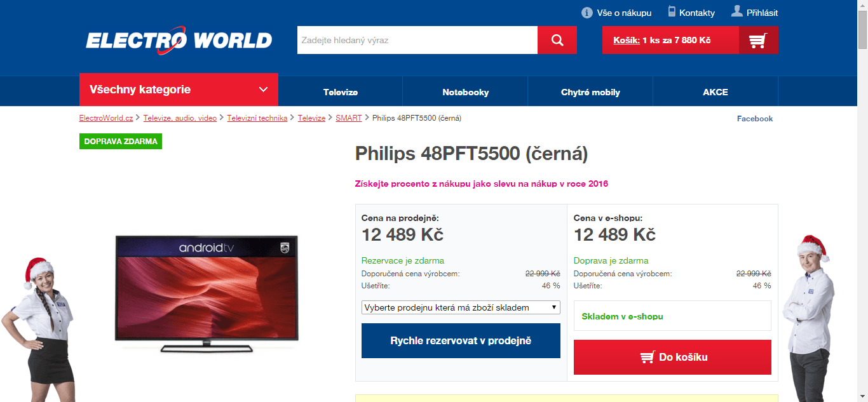Open Televizní technika breadcrumb link

coord(257,118)
